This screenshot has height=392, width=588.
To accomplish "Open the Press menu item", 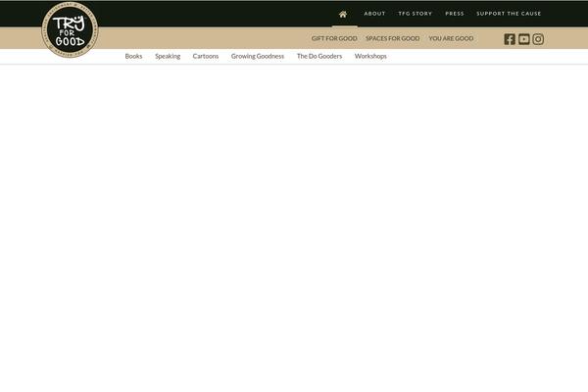I will coord(455,14).
